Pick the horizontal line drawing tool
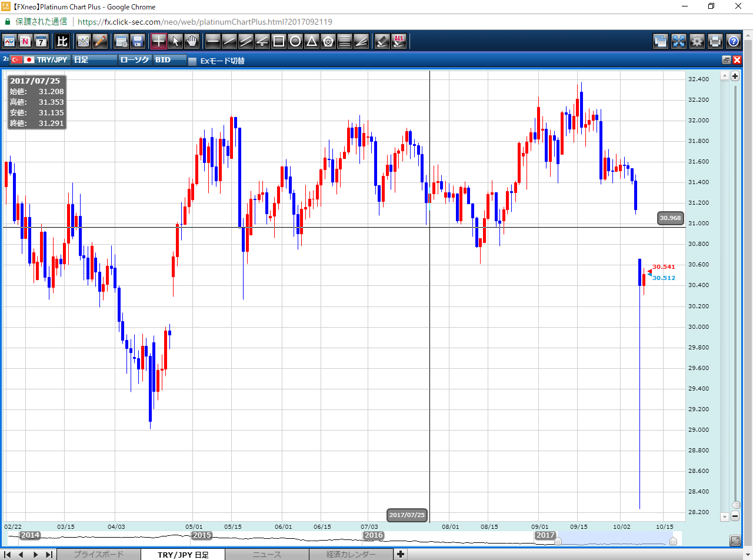The width and height of the screenshot is (753, 560). 213,41
